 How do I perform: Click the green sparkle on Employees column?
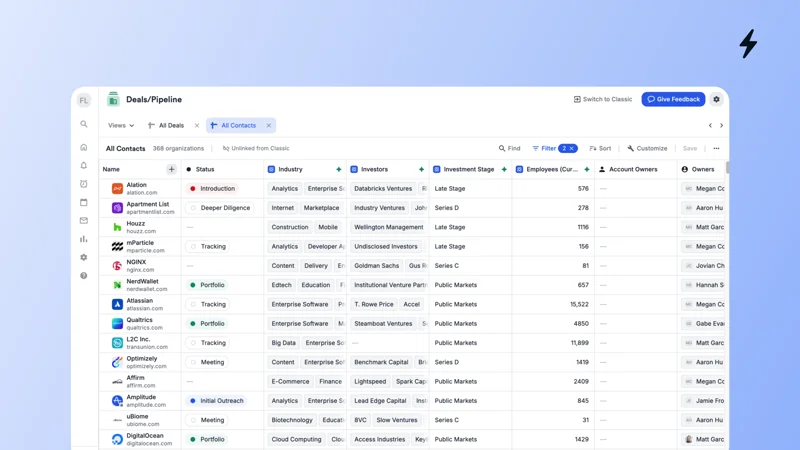pyautogui.click(x=587, y=169)
